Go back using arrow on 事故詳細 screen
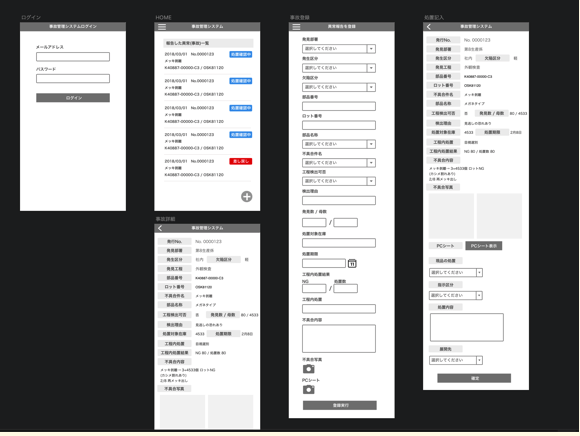The height and width of the screenshot is (436, 580). coord(160,228)
